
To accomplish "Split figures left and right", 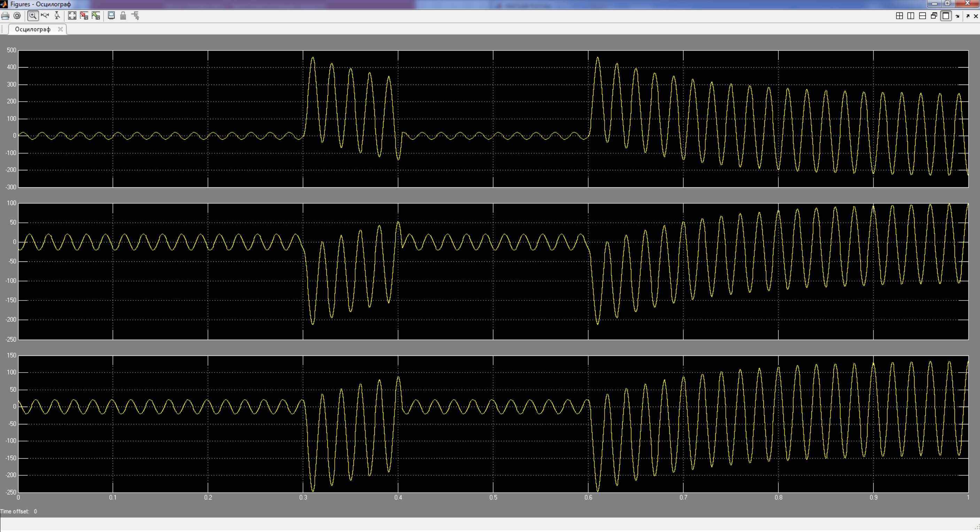I will [x=911, y=16].
